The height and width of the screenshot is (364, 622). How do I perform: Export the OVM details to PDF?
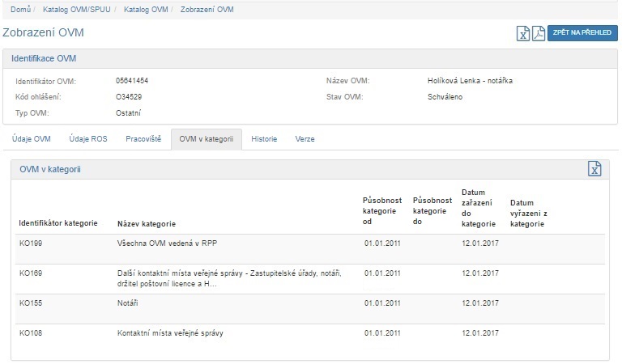539,33
